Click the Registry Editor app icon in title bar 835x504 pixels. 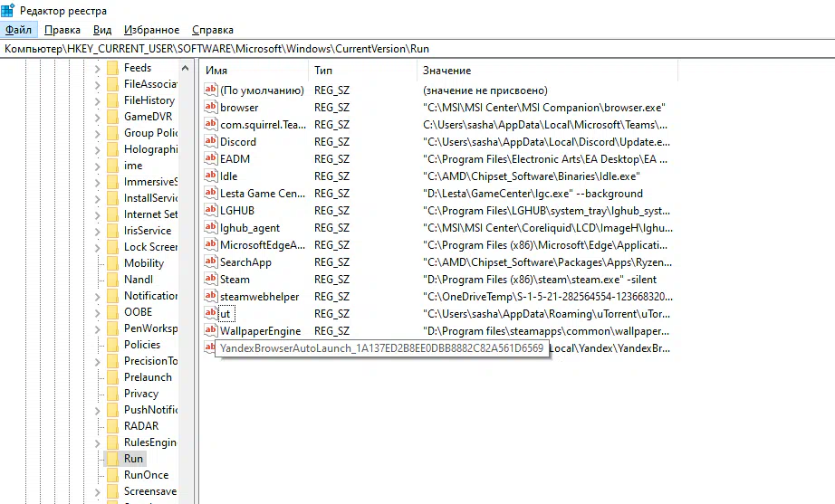click(7, 10)
